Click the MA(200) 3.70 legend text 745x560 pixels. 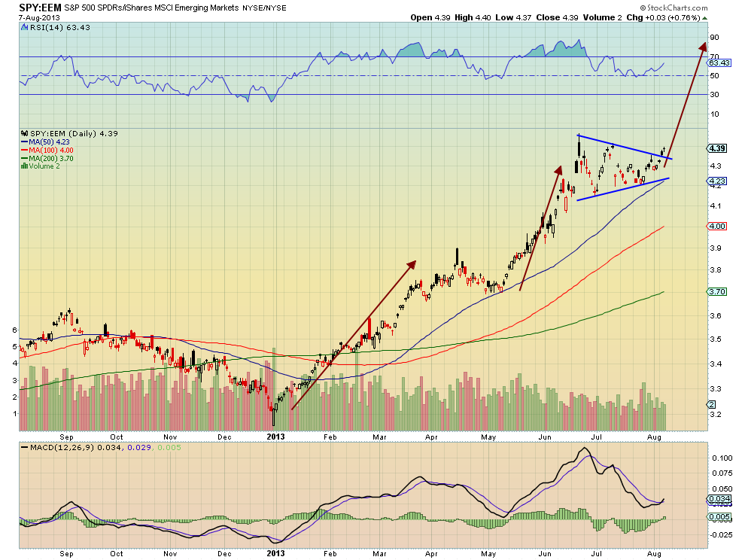[51, 158]
